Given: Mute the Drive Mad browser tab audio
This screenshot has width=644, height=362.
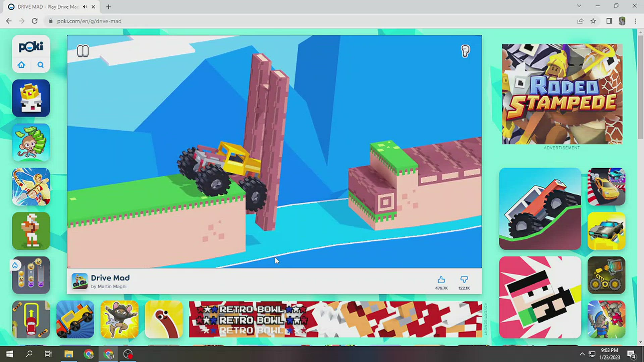Looking at the screenshot, I should [x=85, y=7].
